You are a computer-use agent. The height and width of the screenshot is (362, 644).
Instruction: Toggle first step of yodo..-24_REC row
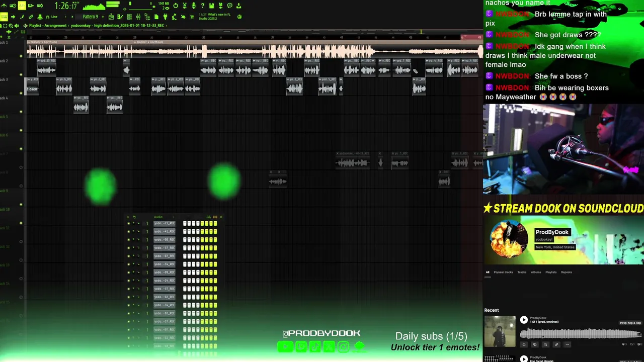point(185,280)
